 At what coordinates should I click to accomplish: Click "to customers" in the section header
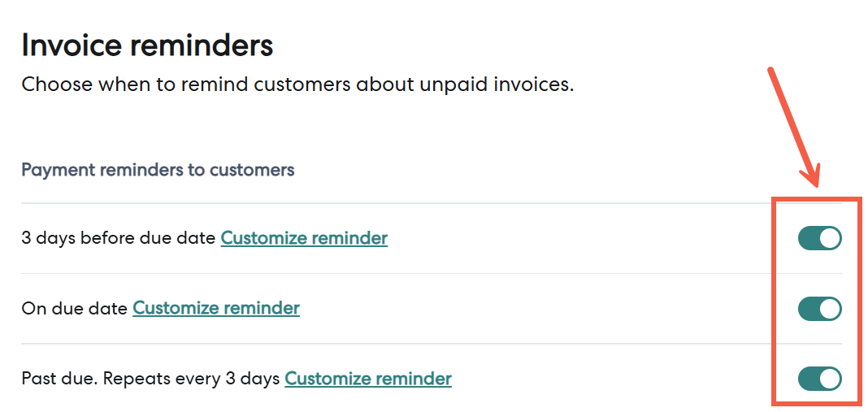[252, 170]
